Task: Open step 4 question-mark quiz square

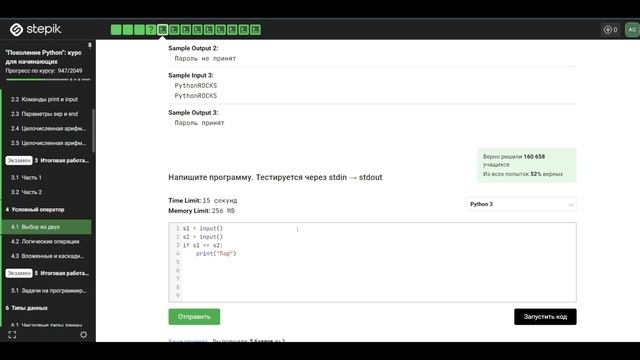Action: click(x=151, y=30)
